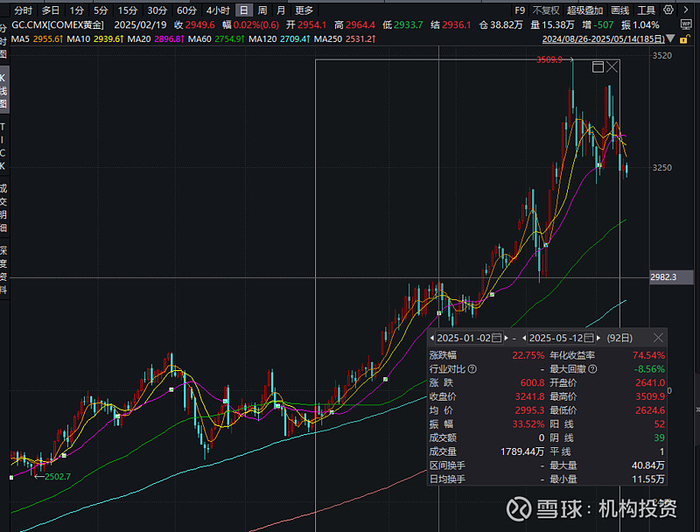Click MA120 indicator value 2709.4

click(295, 39)
